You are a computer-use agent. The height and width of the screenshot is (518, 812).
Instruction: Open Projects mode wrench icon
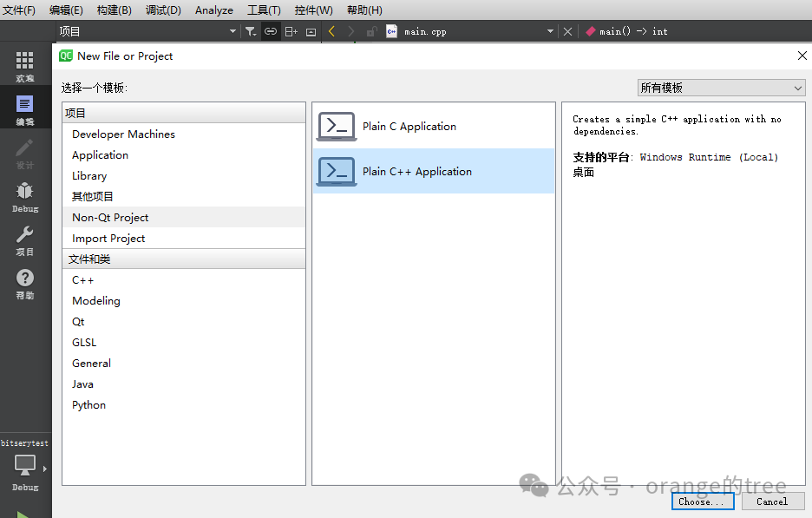[x=24, y=234]
